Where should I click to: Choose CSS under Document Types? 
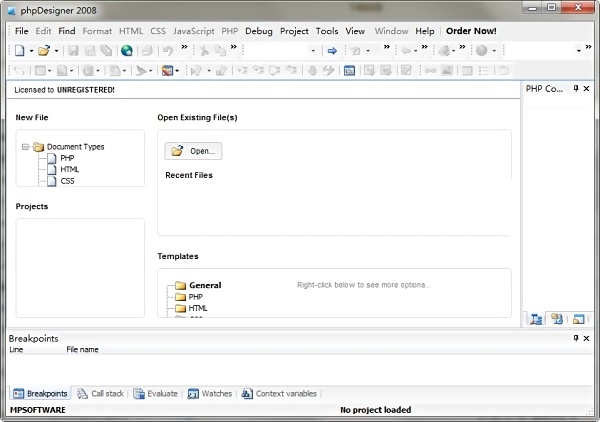(66, 181)
